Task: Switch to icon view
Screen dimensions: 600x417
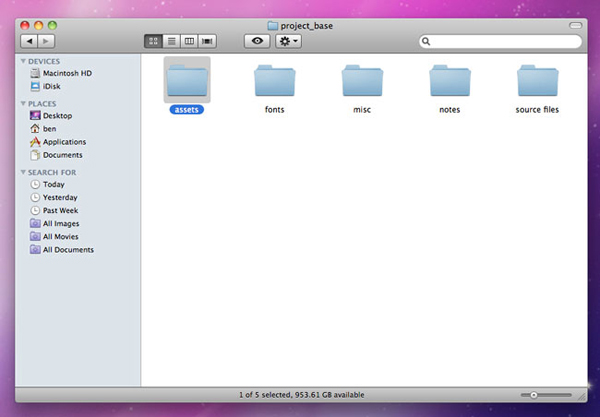Action: [x=153, y=41]
